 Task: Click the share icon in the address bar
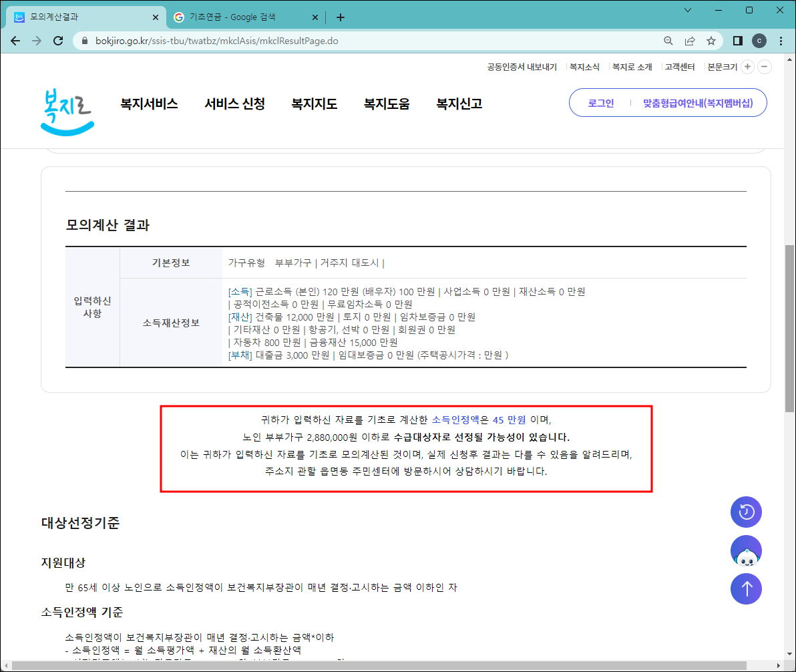[691, 41]
